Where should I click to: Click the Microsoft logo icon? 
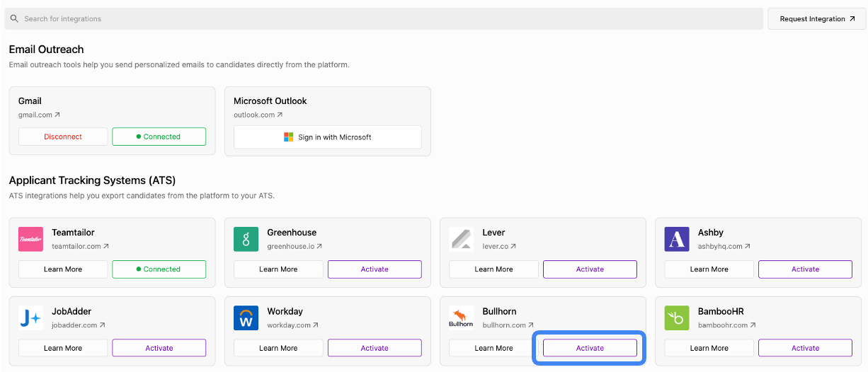coord(288,137)
